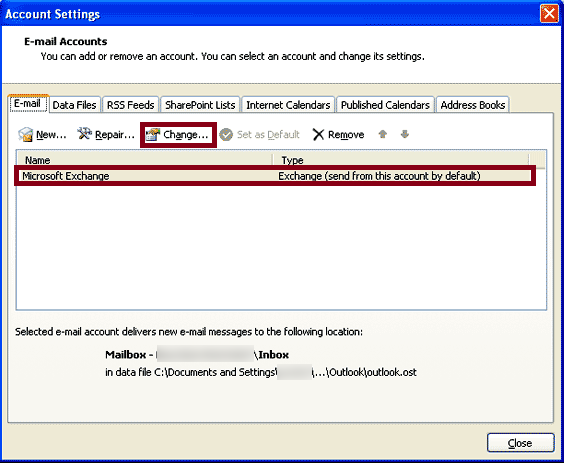Click the Repair tools icon
This screenshot has width=565, height=464.
click(84, 134)
